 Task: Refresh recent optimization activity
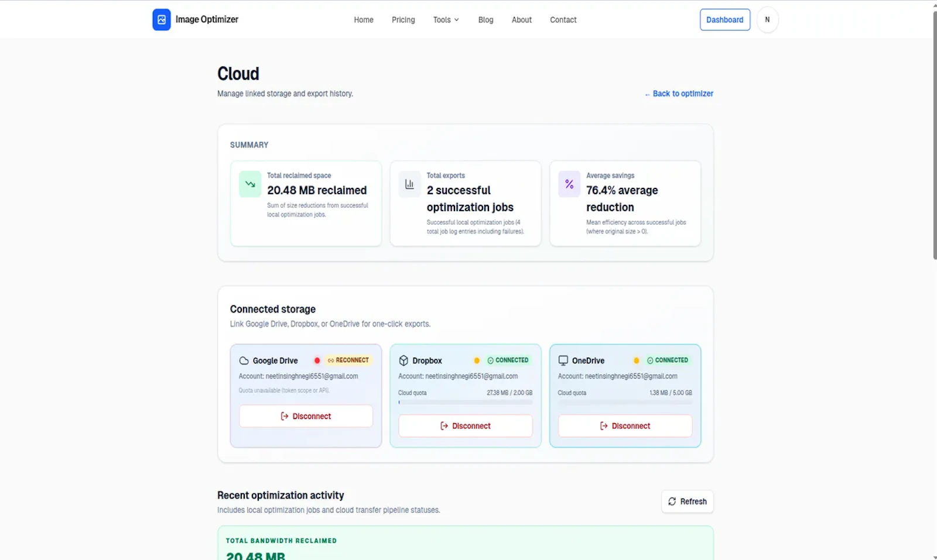[688, 501]
